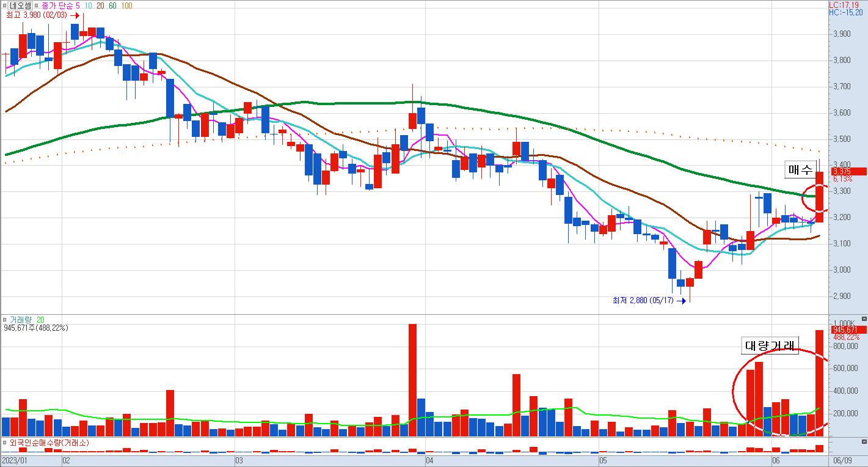Viewport: 868px width, 467px height.
Task: Click the 네오셈 stock name button
Action: 21,6
